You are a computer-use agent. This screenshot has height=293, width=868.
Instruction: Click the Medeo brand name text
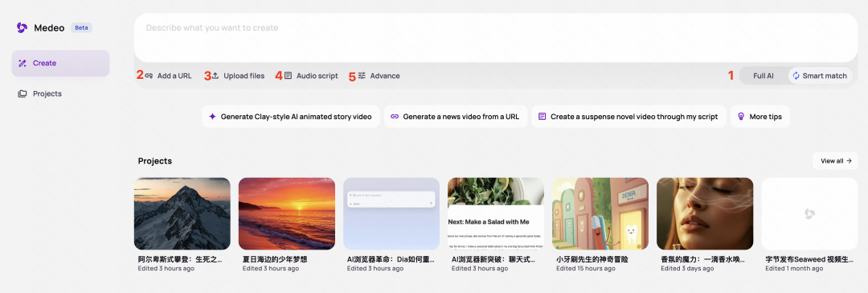point(49,27)
